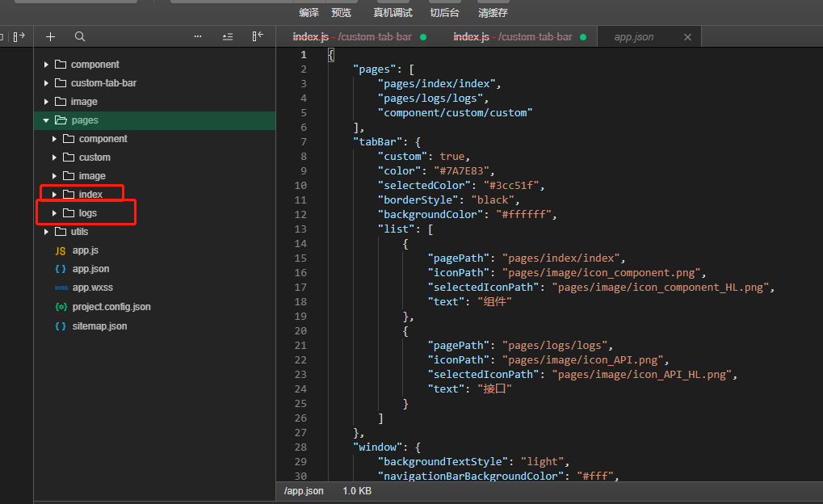Viewport: 823px width, 504px height.
Task: Click the app.json braces file icon
Action: [61, 269]
